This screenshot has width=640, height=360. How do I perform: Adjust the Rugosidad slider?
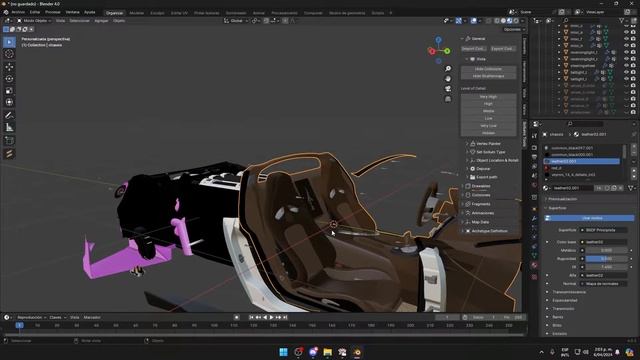click(x=607, y=259)
